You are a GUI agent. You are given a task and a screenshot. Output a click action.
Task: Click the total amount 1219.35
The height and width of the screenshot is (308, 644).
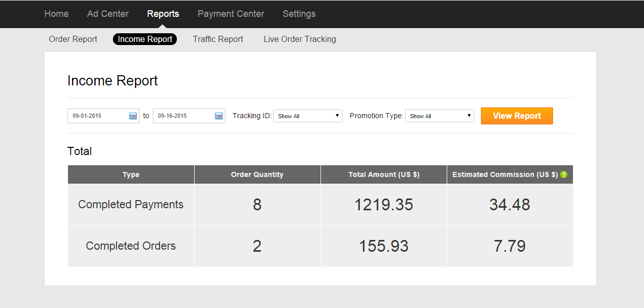(x=384, y=205)
